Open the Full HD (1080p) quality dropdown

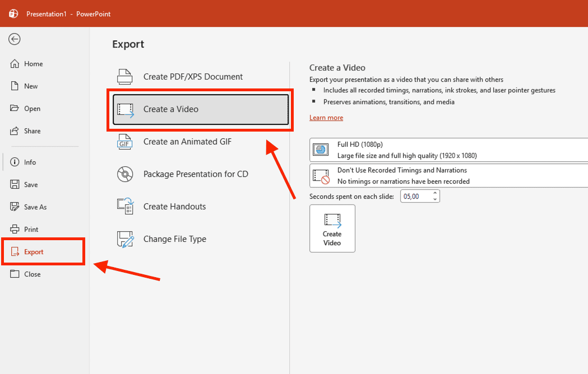tap(448, 150)
